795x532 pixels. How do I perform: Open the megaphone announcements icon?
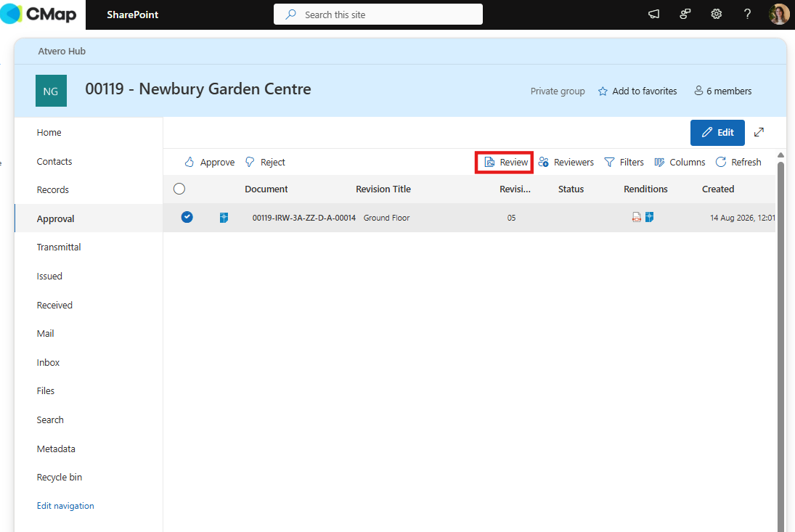coord(654,15)
